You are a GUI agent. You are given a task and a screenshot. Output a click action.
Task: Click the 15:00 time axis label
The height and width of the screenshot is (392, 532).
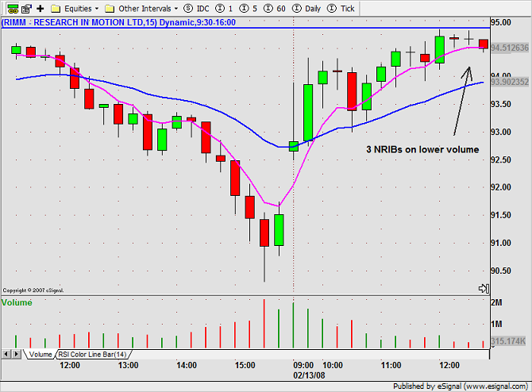point(245,365)
